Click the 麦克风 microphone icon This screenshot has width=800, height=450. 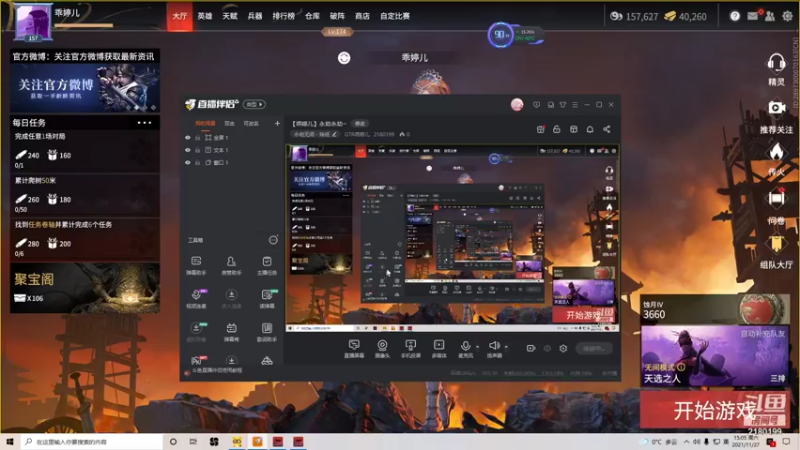tap(465, 348)
